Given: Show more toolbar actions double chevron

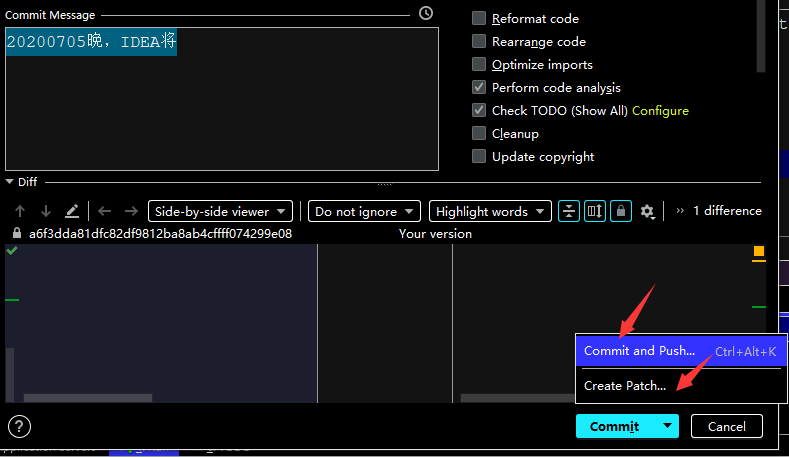Looking at the screenshot, I should tap(680, 211).
